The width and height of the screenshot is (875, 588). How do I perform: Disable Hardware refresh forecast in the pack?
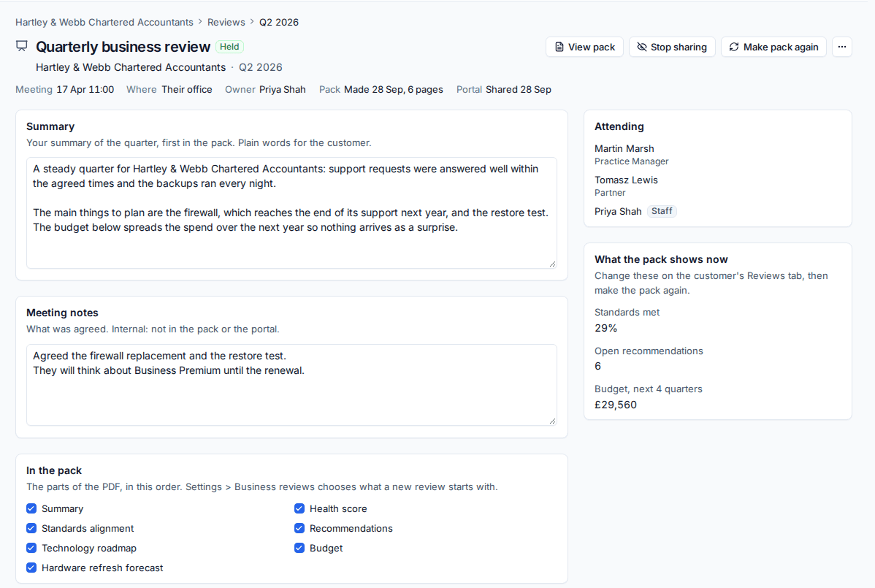pos(31,568)
